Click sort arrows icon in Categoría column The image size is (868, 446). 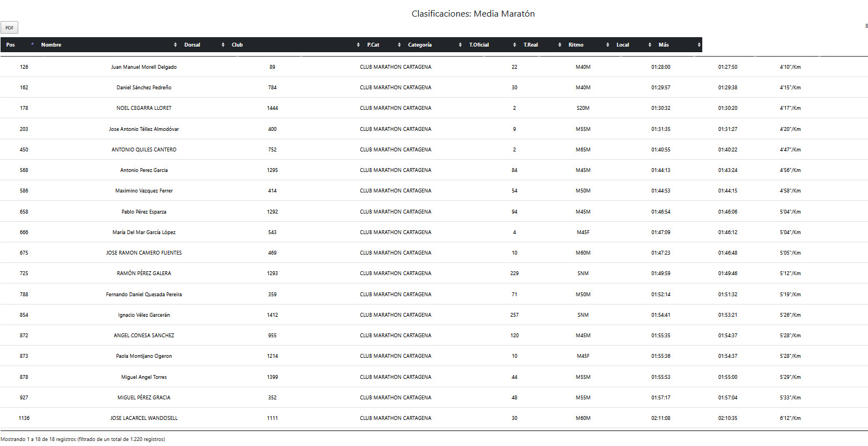[x=461, y=45]
